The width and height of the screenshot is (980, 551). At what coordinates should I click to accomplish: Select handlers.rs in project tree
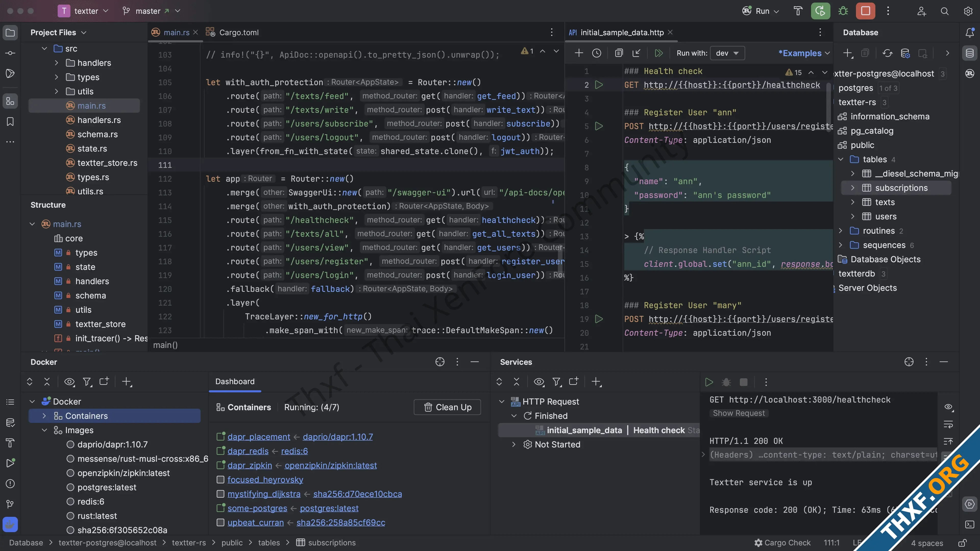pos(99,120)
